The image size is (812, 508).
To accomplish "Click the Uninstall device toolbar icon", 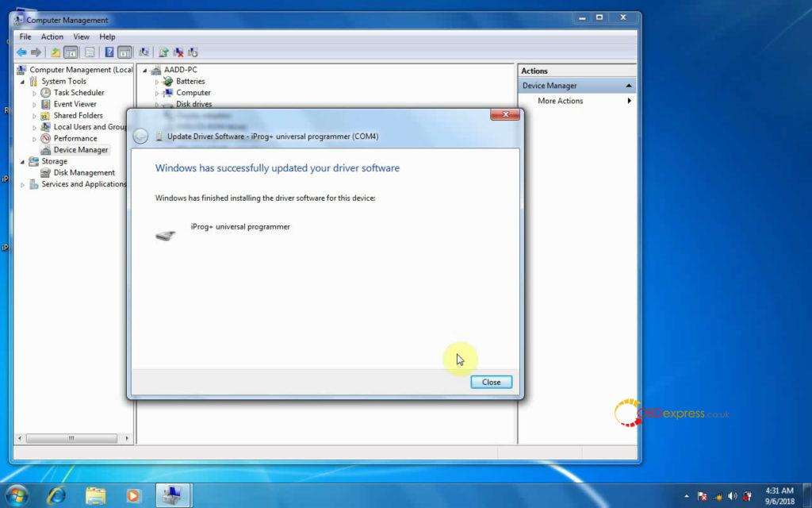I will point(178,52).
